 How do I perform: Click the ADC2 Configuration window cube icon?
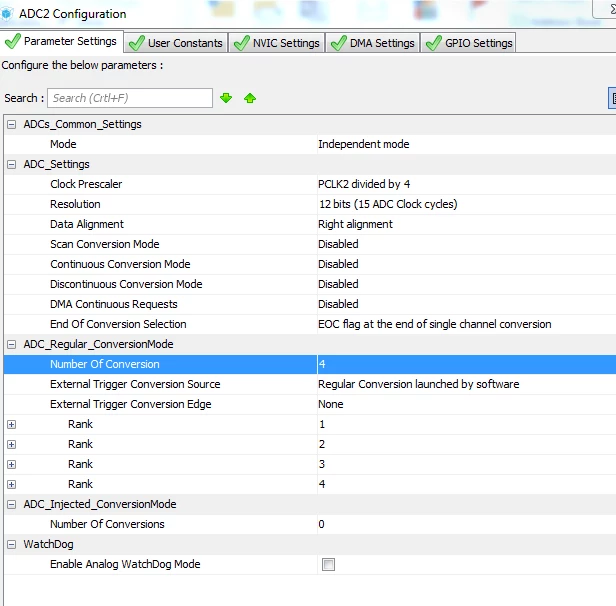(x=6, y=14)
